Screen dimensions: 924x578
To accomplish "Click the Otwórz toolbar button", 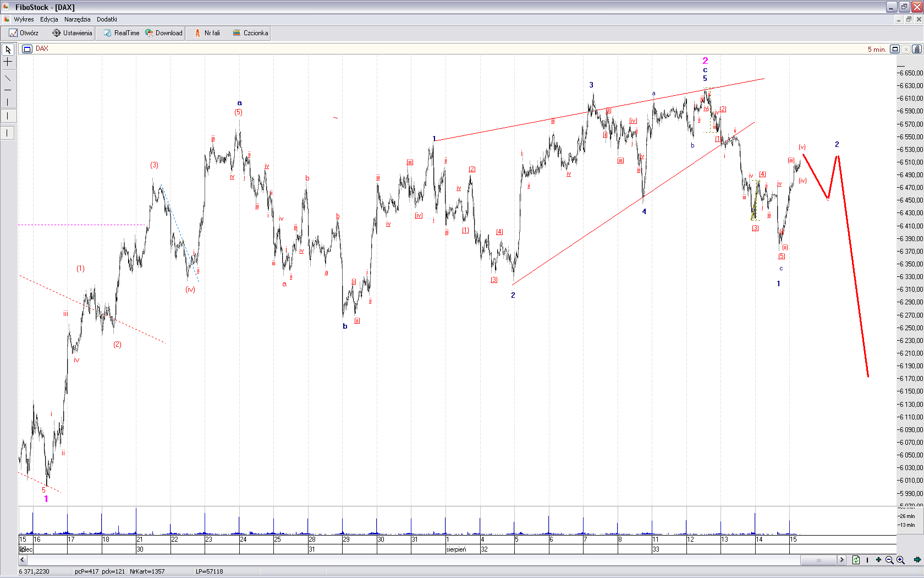I will [x=24, y=33].
